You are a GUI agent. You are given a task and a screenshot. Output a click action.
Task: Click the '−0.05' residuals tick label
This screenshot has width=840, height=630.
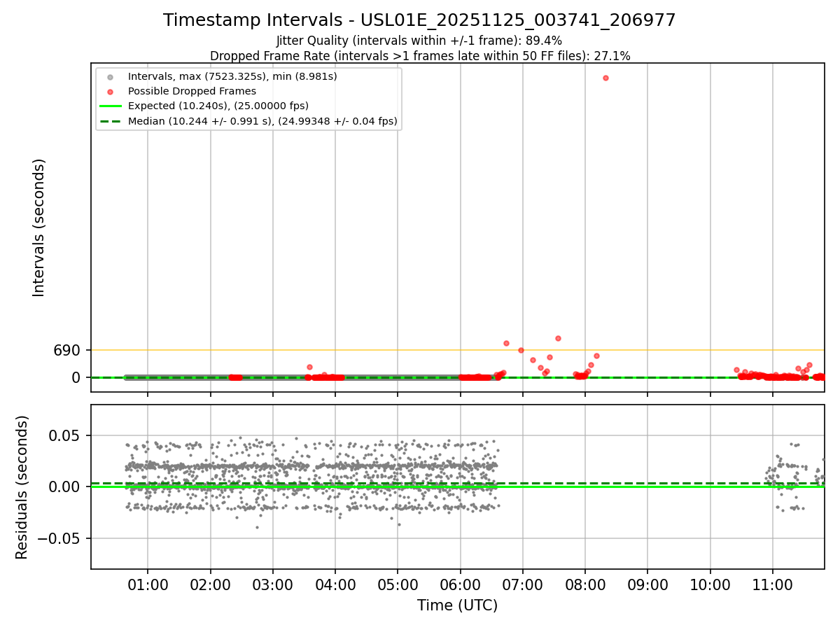(59, 538)
